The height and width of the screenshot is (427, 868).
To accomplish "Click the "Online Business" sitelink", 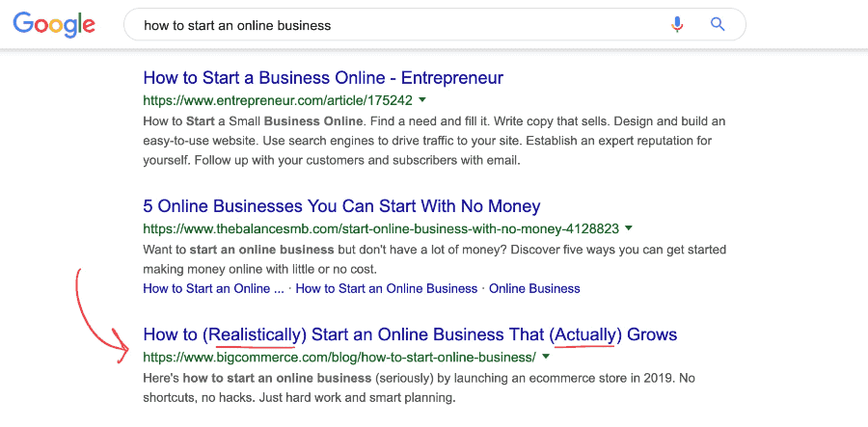I will (x=534, y=288).
